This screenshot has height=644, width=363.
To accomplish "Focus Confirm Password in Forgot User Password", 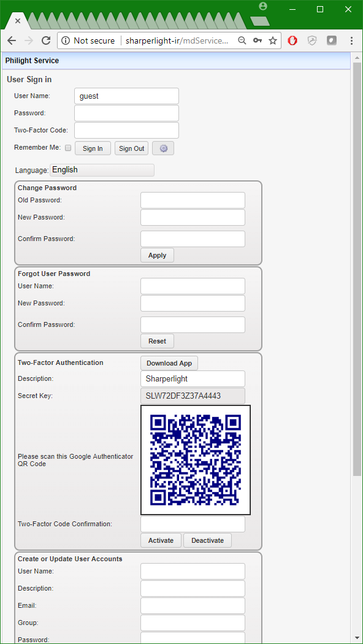I will tap(193, 325).
